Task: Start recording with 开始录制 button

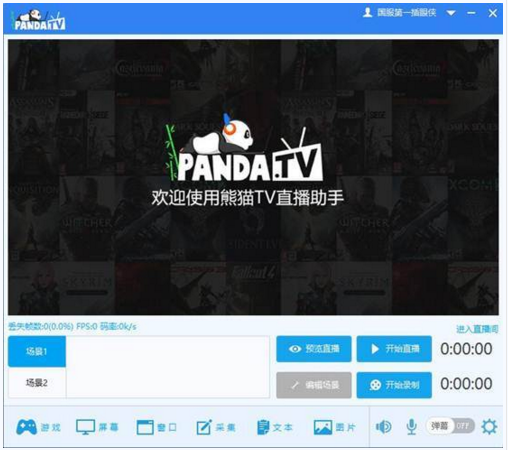Action: [394, 385]
